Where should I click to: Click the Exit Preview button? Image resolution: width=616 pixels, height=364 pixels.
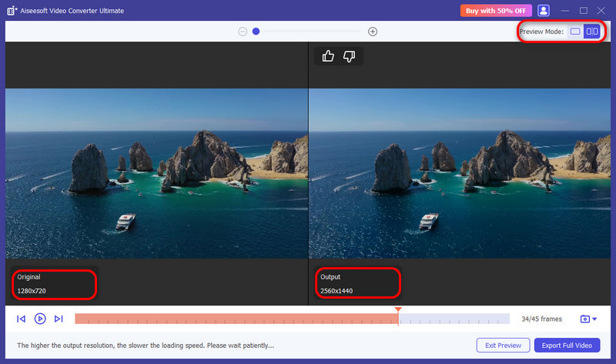click(502, 345)
